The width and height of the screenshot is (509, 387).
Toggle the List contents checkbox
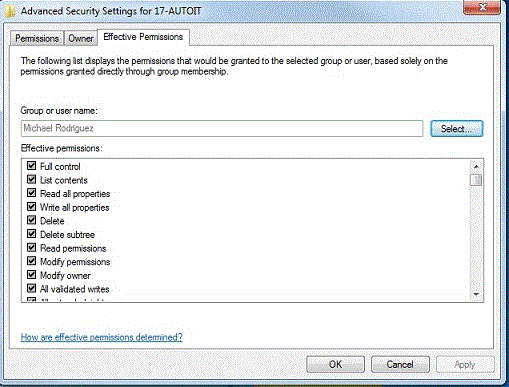pos(31,179)
